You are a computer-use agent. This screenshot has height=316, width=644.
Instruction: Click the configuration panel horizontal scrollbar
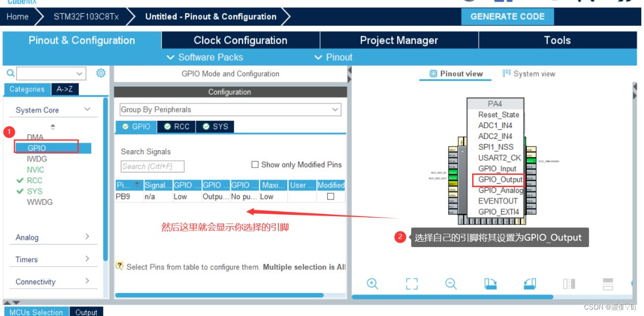[x=219, y=295]
